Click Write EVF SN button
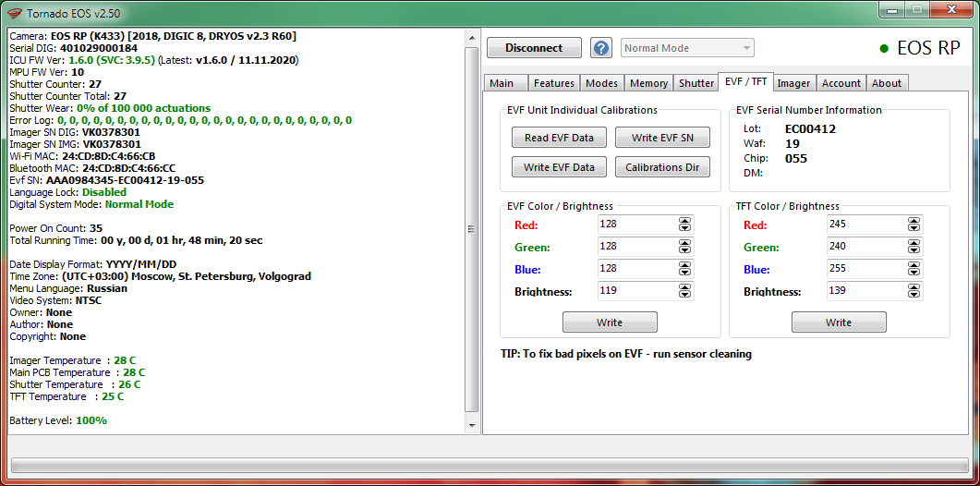This screenshot has width=980, height=486. pos(662,138)
